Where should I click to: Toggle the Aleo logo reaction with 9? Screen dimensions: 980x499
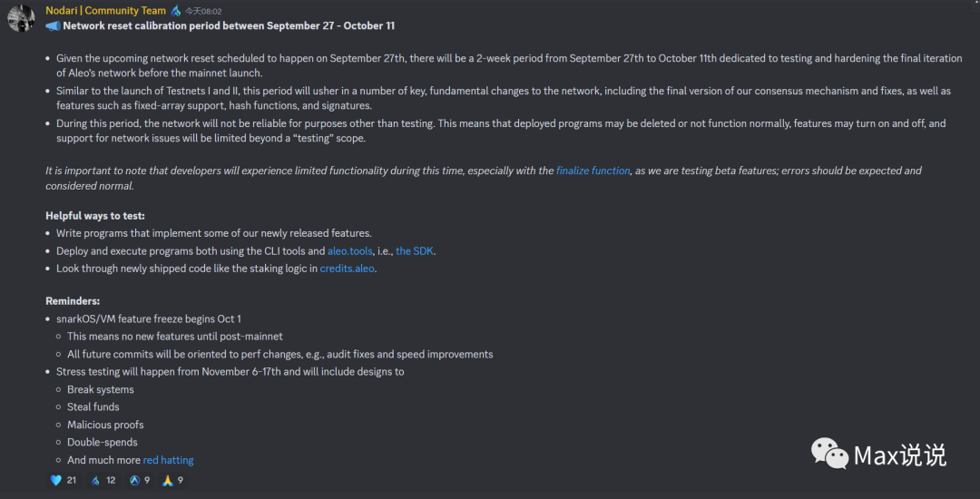point(140,480)
